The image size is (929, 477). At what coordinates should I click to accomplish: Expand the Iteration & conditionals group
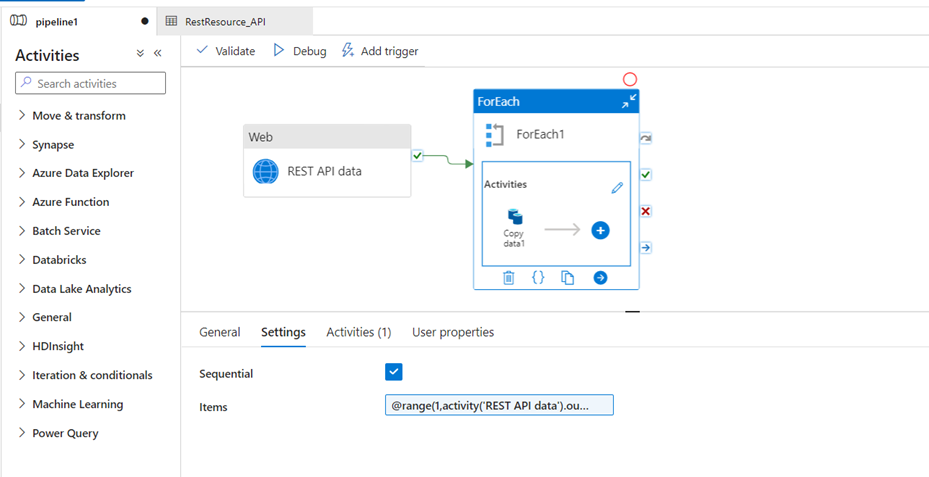(x=92, y=375)
